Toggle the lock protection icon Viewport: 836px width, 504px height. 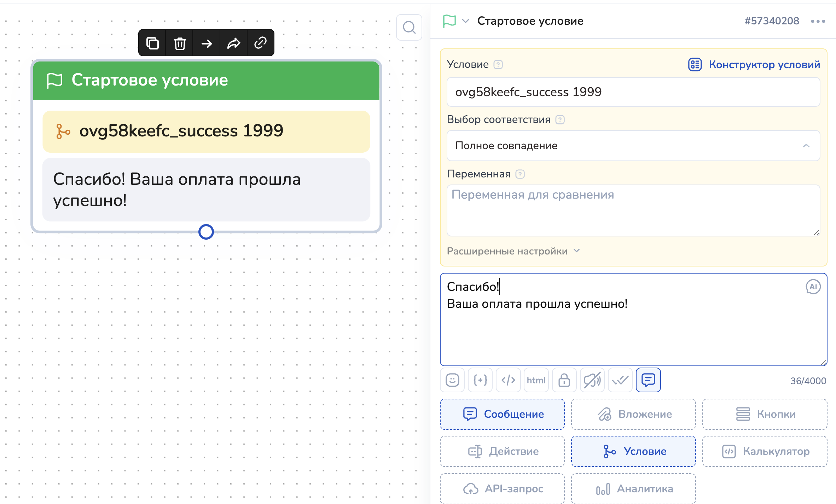point(564,380)
